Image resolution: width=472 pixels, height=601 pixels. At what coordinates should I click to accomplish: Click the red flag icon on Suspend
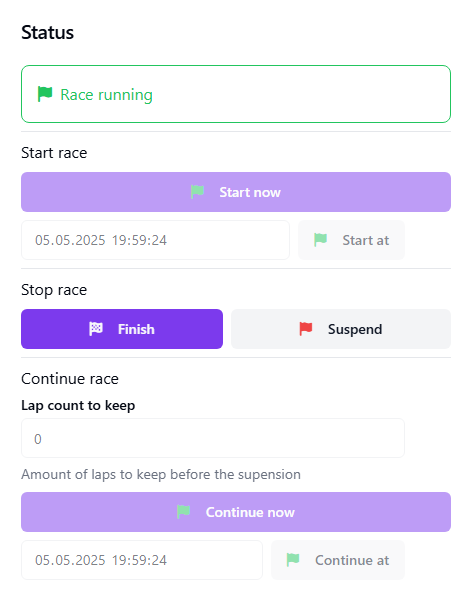point(306,329)
